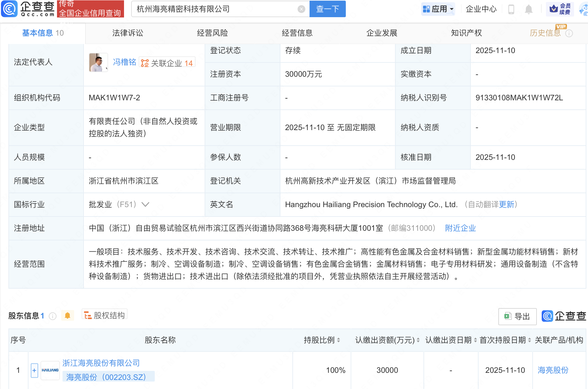The image size is (588, 389).
Task: Click the 查一下 search button
Action: click(327, 9)
